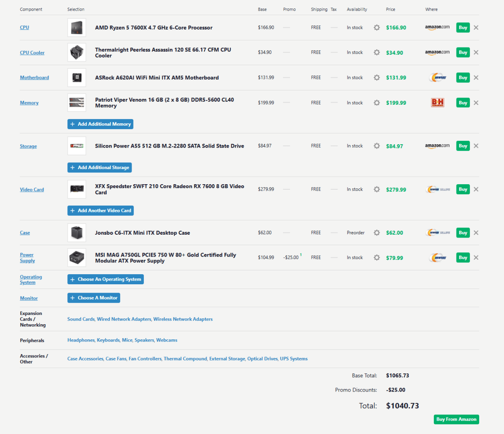
Task: Click Amazon logo in the CPU Cooler row
Action: [x=437, y=52]
